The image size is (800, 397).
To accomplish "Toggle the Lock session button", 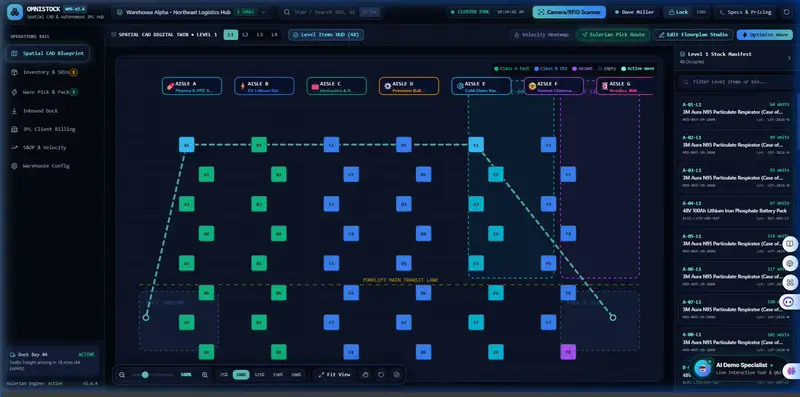I will pos(687,12).
